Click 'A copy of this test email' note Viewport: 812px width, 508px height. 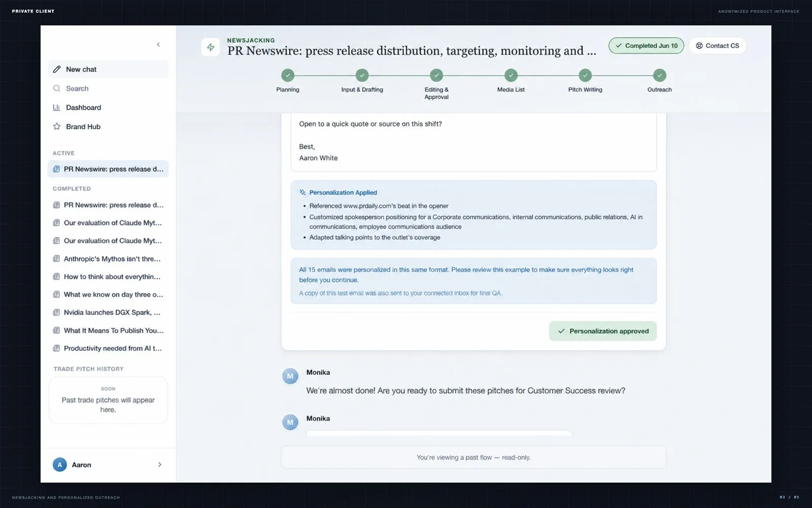point(400,293)
